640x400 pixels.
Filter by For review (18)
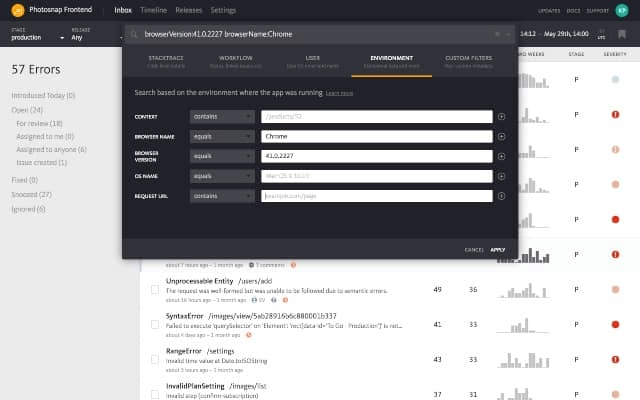click(x=39, y=123)
